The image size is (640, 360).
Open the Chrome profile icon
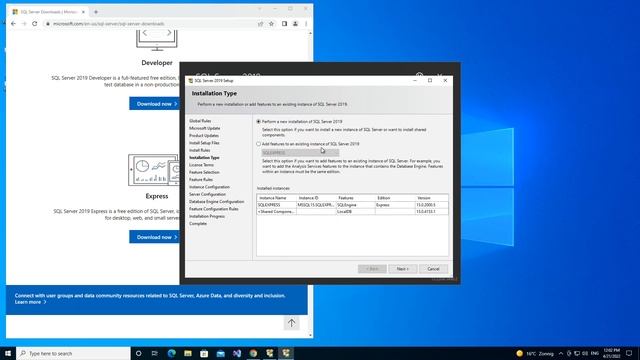pyautogui.click(x=295, y=24)
